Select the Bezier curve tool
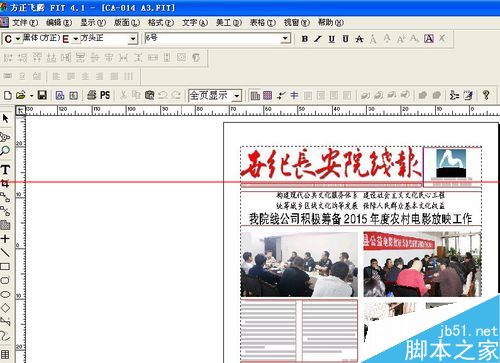 pos(5,335)
